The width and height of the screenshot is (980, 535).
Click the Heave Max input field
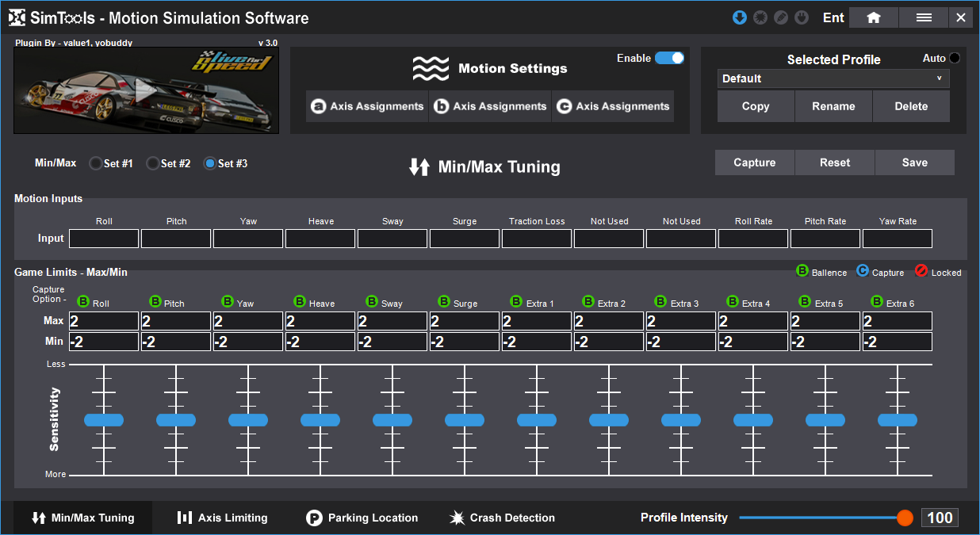(x=320, y=321)
